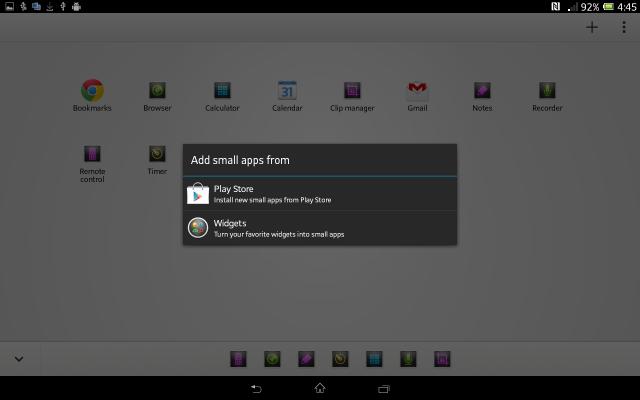This screenshot has height=400, width=640.
Task: Tap the 4:45 clock in status bar
Action: click(627, 7)
